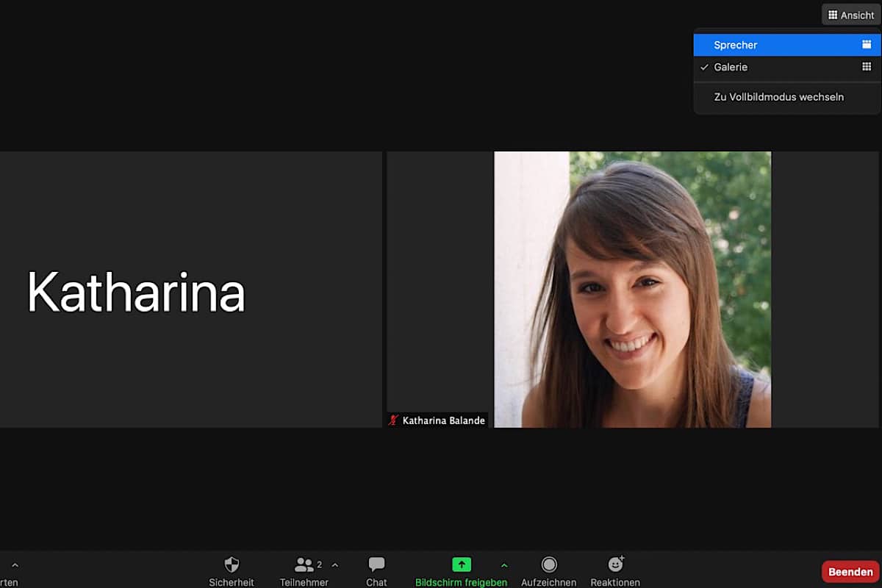Click the green Bildschirm freigeben icon
Screen dimensions: 882x588
(x=461, y=564)
